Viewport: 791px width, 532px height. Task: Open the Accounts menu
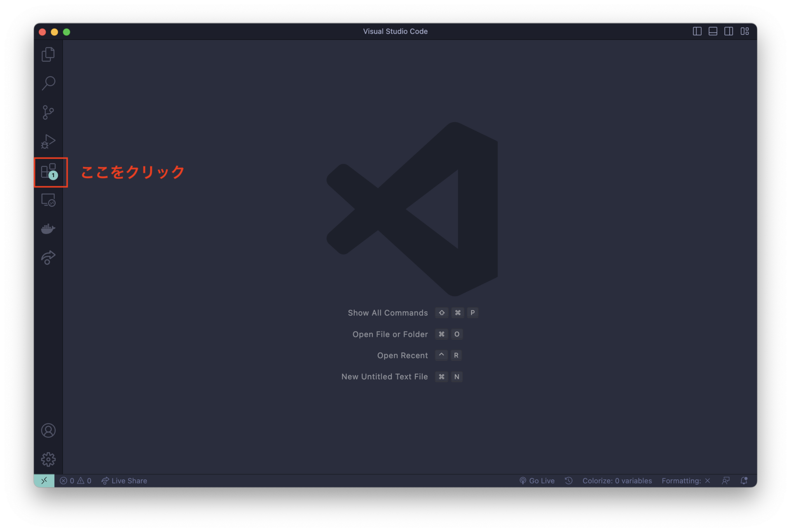pyautogui.click(x=48, y=431)
